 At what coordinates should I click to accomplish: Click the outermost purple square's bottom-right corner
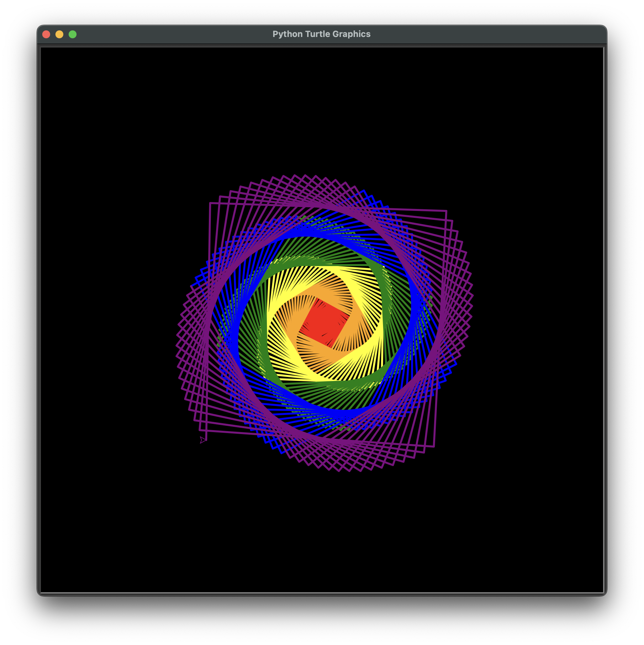(x=434, y=446)
